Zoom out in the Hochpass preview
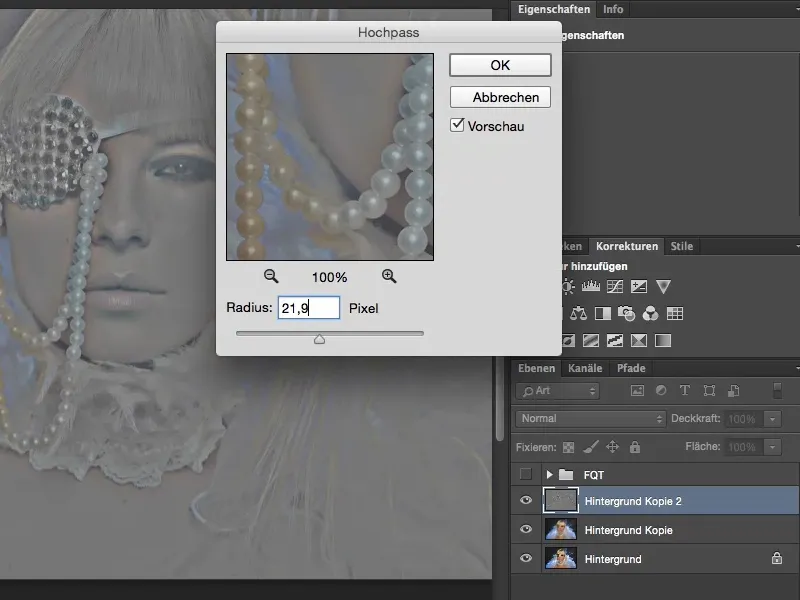This screenshot has height=600, width=800. (x=271, y=277)
